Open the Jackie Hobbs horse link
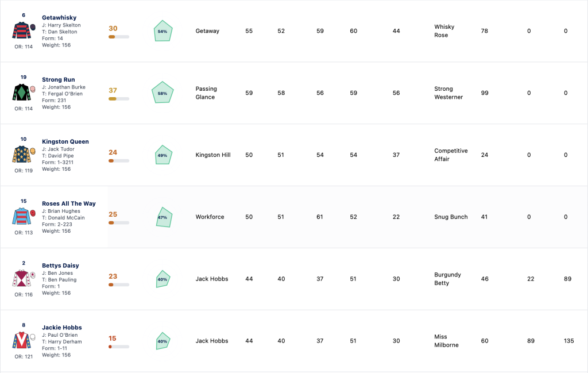 [62, 327]
